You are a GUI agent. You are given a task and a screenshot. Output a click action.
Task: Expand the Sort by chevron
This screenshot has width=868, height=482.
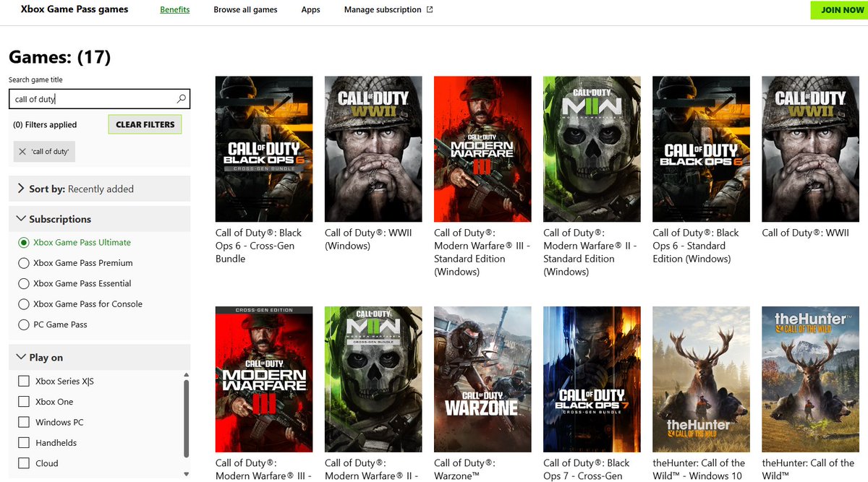[20, 189]
